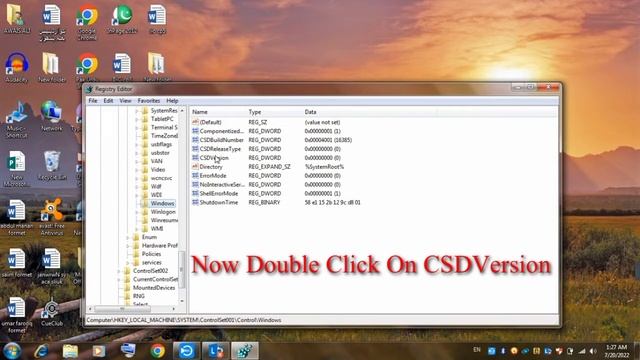Viewport: 640px width, 360px height.
Task: Open the File menu
Action: click(x=93, y=100)
